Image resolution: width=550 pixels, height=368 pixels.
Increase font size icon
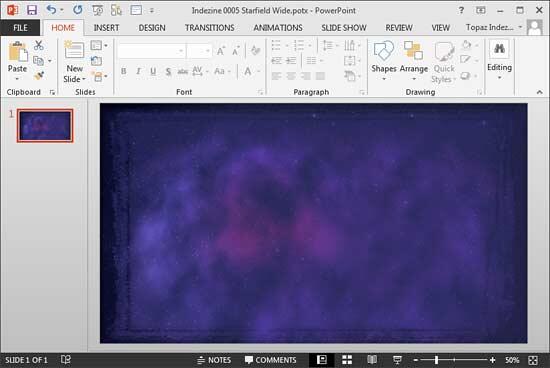pyautogui.click(x=221, y=52)
